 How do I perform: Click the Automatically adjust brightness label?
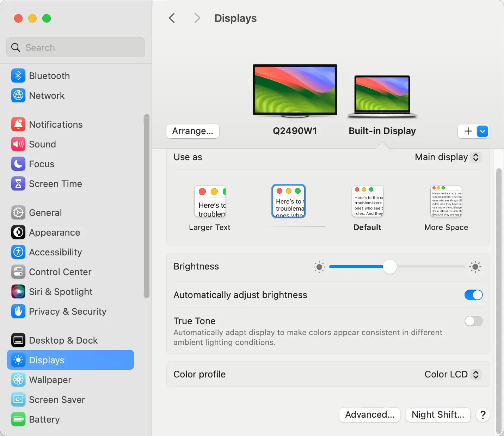pyautogui.click(x=240, y=295)
